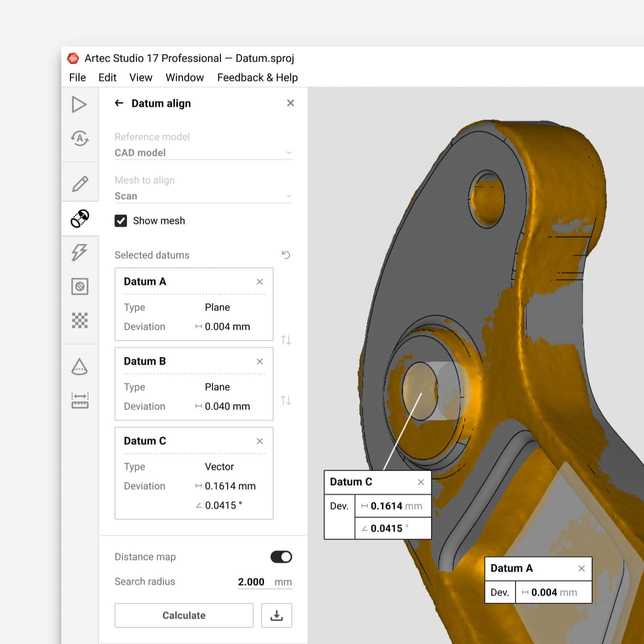Open the File menu
Screen dimensions: 644x644
[x=77, y=78]
